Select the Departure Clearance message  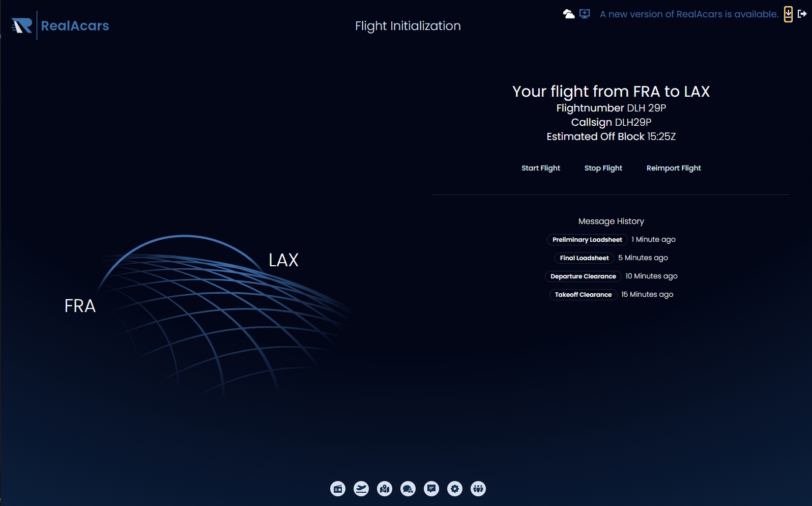click(x=583, y=276)
